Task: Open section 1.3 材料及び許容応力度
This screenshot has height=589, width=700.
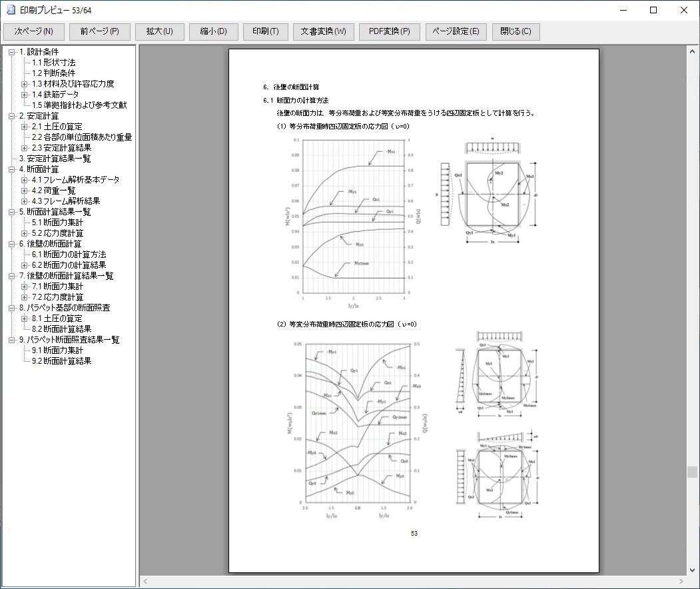Action: 73,84
